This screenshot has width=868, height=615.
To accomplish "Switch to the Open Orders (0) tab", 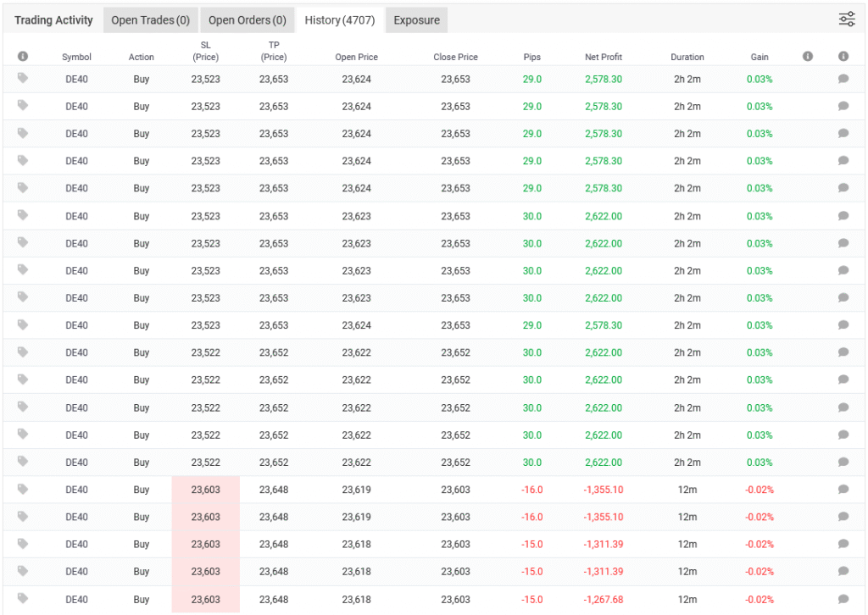I will pos(247,20).
